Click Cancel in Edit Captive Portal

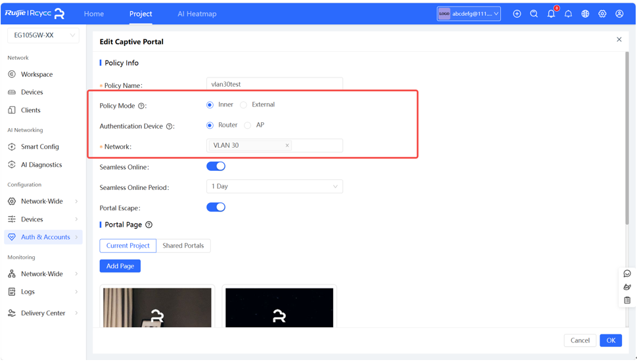(x=580, y=340)
